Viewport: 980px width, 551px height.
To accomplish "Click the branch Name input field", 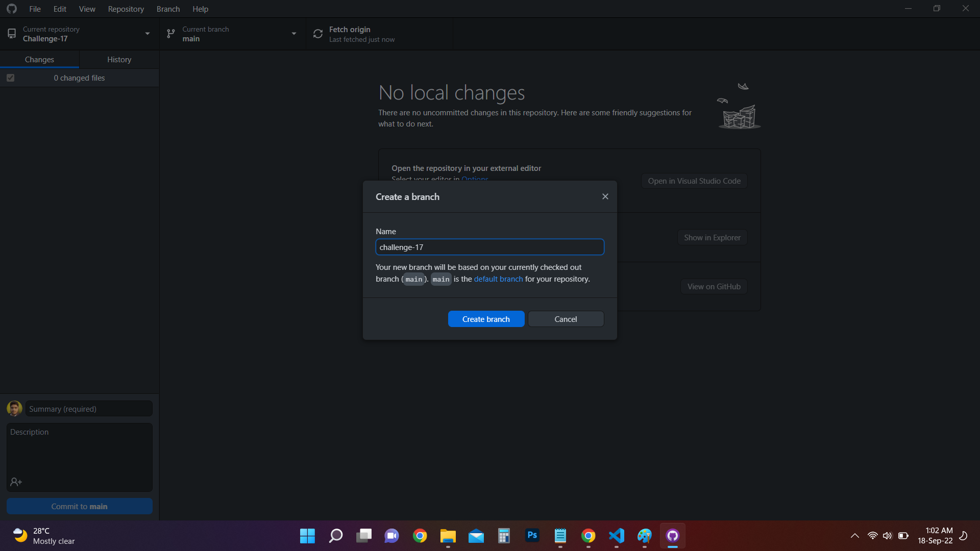I will [489, 247].
